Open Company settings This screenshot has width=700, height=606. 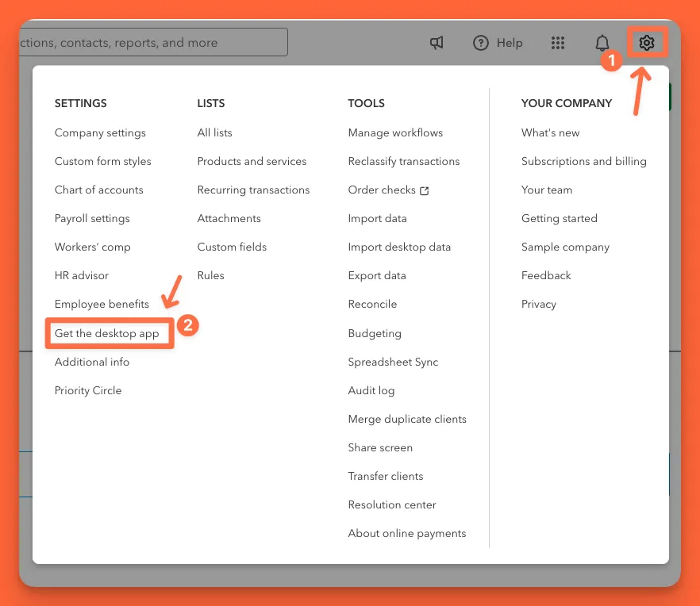[x=100, y=133]
